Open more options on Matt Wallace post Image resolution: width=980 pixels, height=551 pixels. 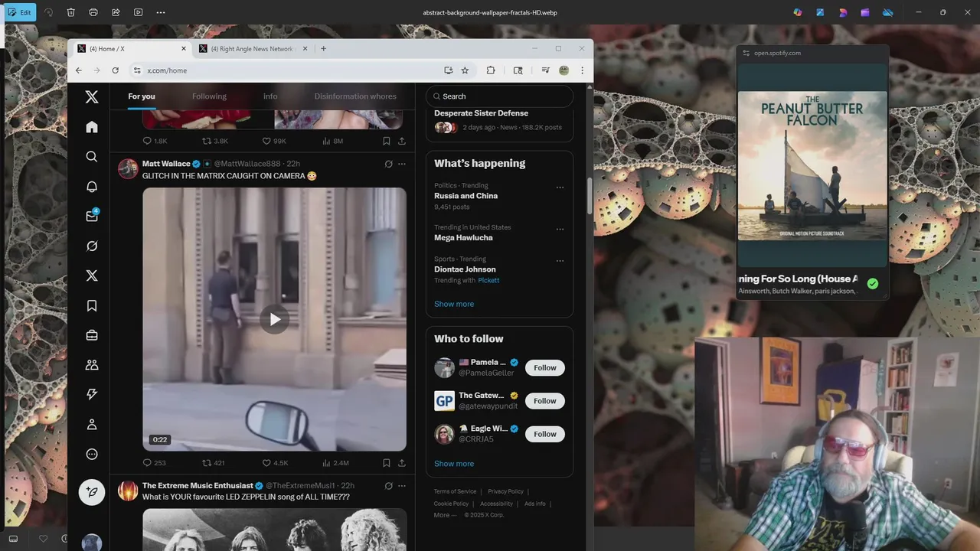(x=402, y=164)
